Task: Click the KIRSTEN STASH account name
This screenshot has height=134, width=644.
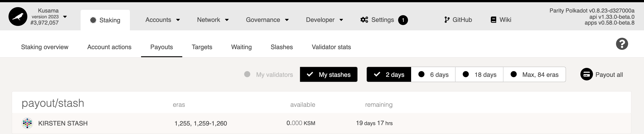Action: click(x=63, y=123)
